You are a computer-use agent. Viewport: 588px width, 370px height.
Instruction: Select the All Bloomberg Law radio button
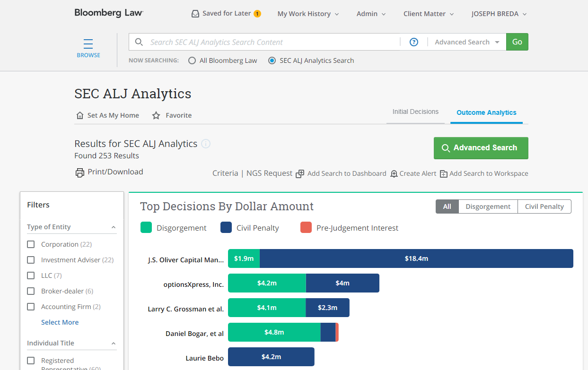click(x=192, y=60)
